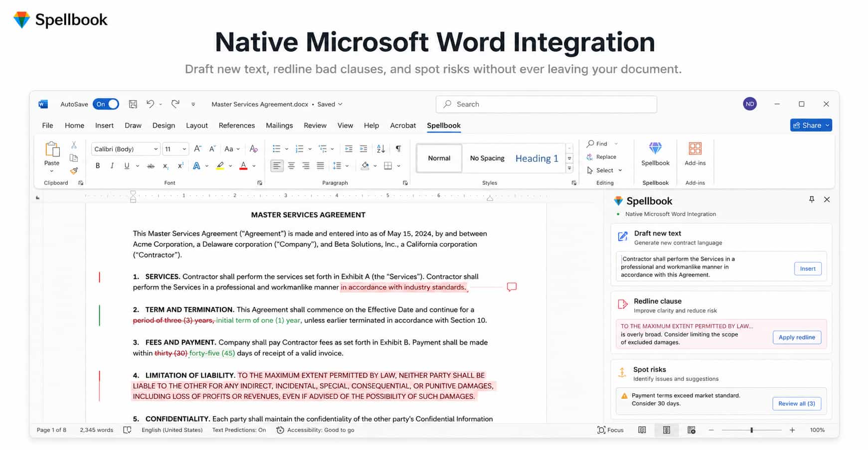Pin the Spellbook task pane
Screen dimensions: 868x450
coord(812,199)
